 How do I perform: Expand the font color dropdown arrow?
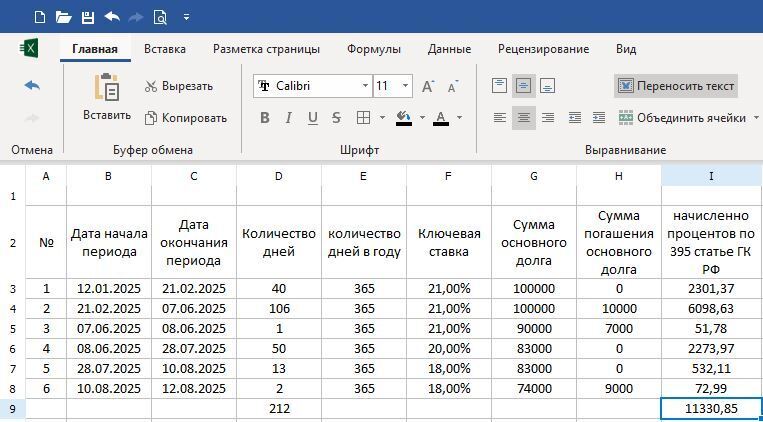click(x=459, y=118)
